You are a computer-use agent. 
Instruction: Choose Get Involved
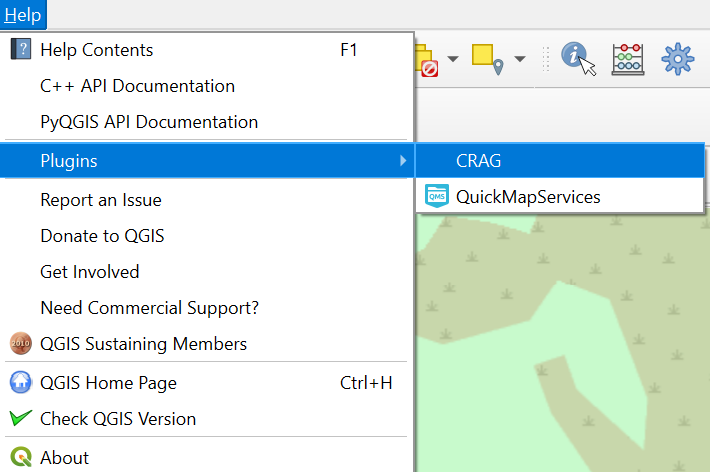click(207, 272)
